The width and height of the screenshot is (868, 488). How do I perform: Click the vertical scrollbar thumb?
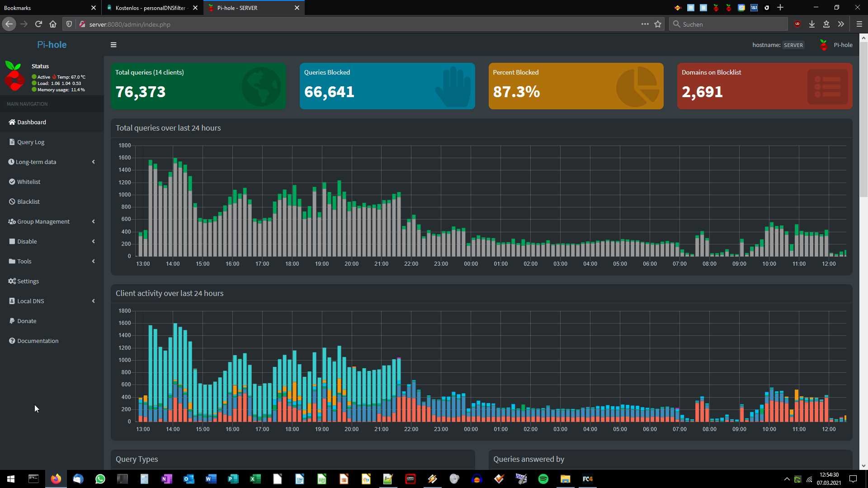(863, 120)
